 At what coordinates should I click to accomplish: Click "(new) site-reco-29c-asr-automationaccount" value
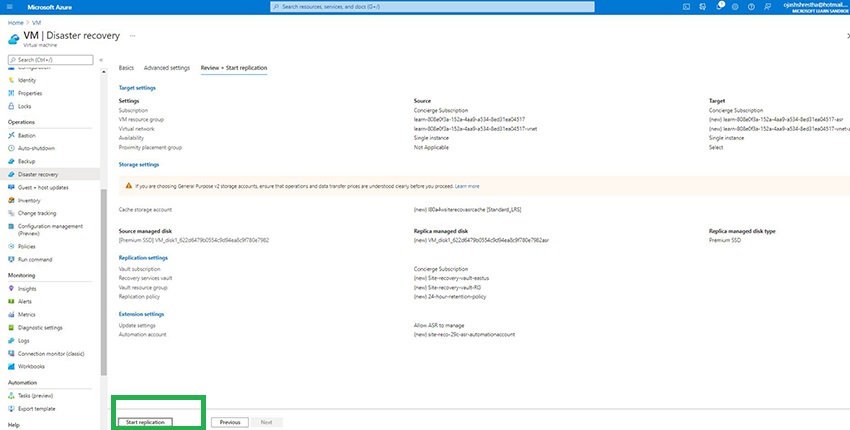pyautogui.click(x=464, y=335)
